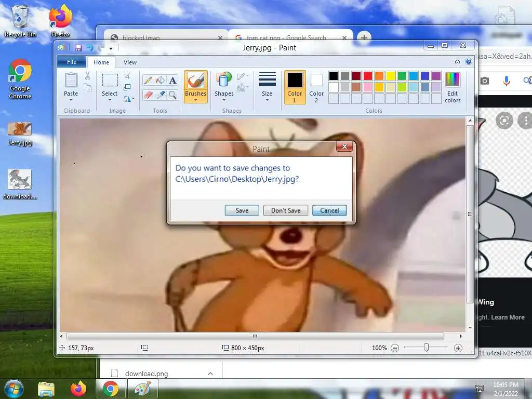The image size is (532, 399).
Task: Click the Windows Start orb
Action: [x=13, y=389]
